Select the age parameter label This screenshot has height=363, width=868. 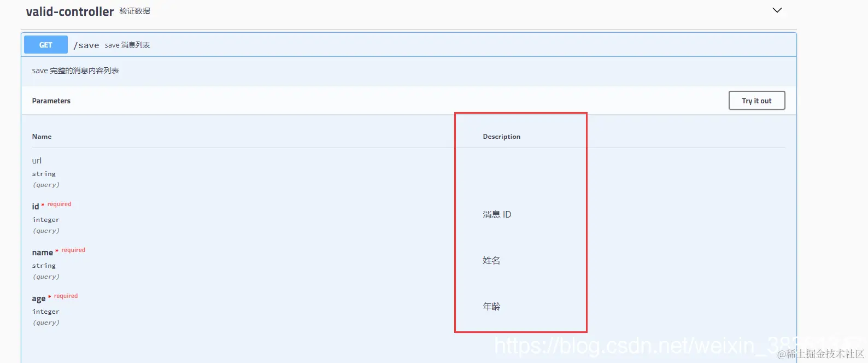coord(39,298)
